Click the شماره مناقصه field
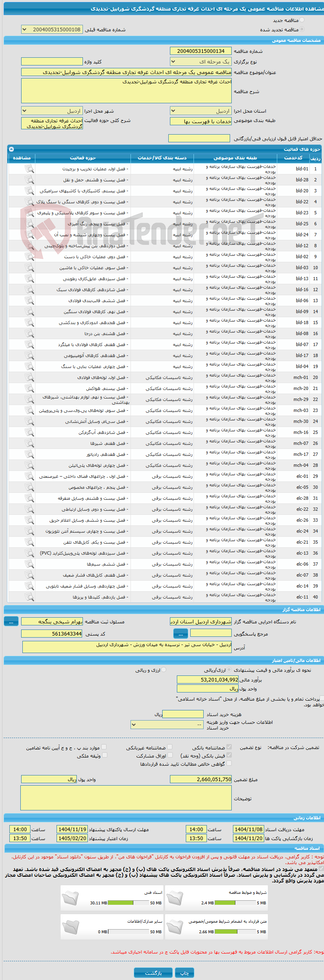The height and width of the screenshot is (980, 324). 201,51
